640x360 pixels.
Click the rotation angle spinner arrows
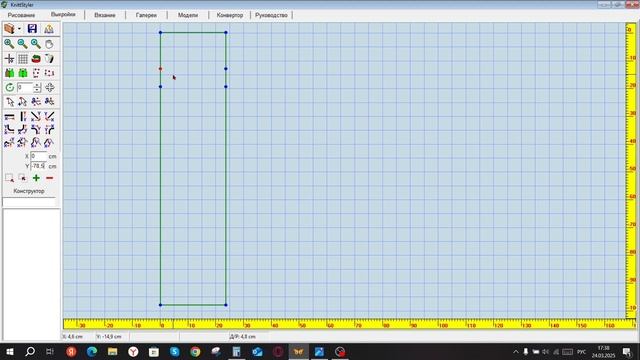pyautogui.click(x=37, y=87)
